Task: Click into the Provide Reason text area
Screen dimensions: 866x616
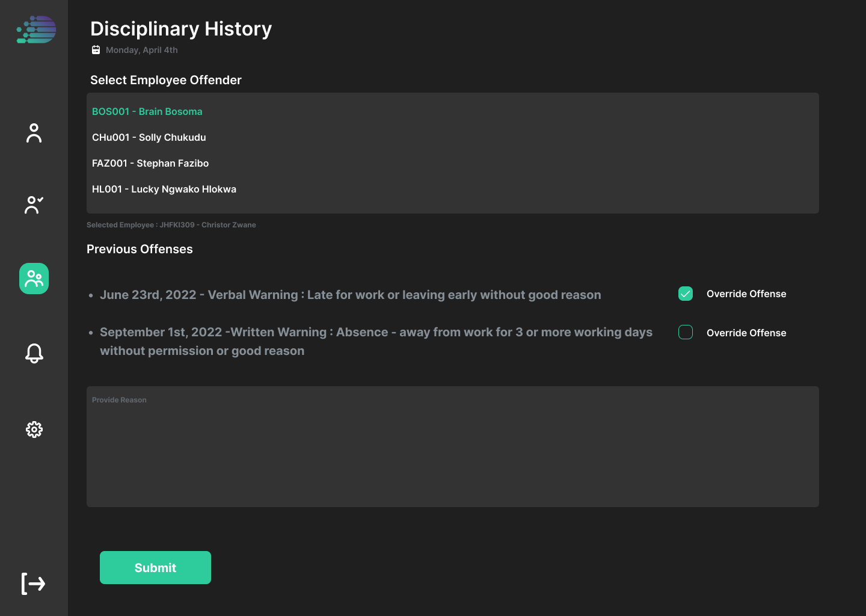Action: point(453,446)
